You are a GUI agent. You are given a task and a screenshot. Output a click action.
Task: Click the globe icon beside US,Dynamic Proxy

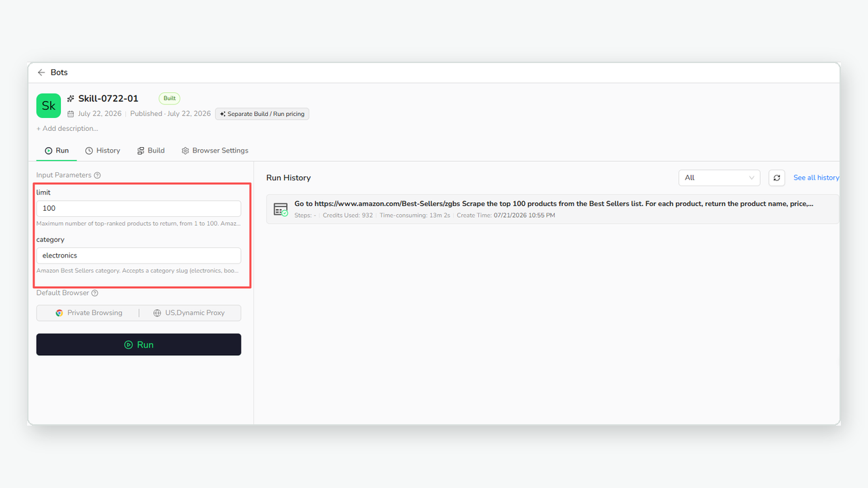pyautogui.click(x=157, y=313)
